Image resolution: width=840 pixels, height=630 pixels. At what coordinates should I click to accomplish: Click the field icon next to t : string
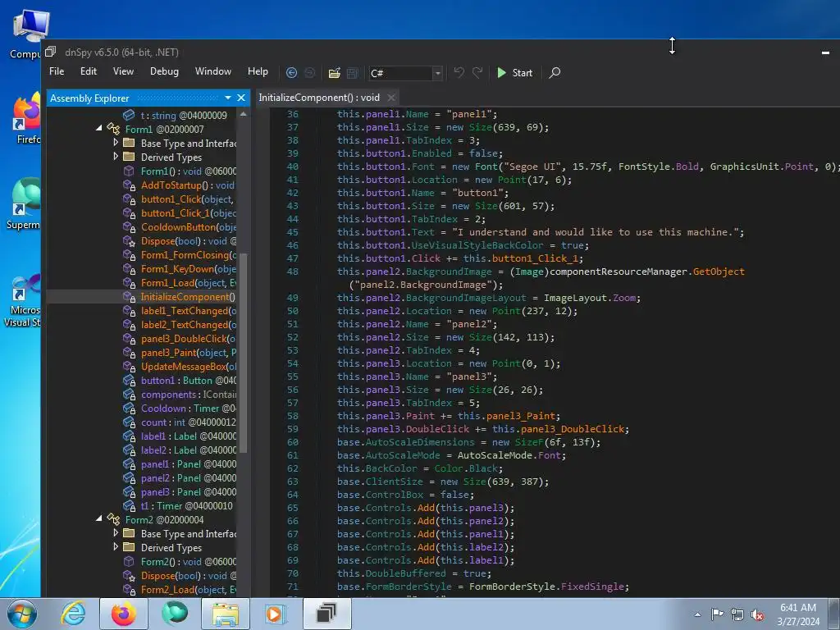pyautogui.click(x=129, y=115)
